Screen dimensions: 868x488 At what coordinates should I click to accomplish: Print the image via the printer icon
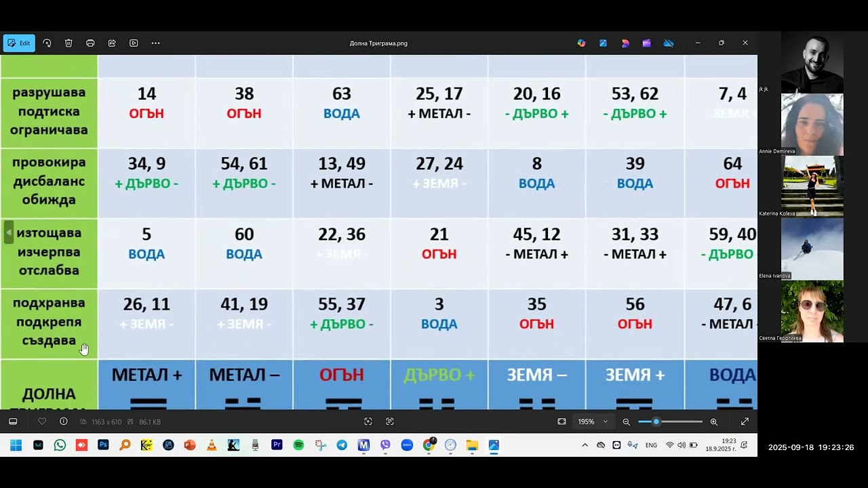(x=90, y=43)
